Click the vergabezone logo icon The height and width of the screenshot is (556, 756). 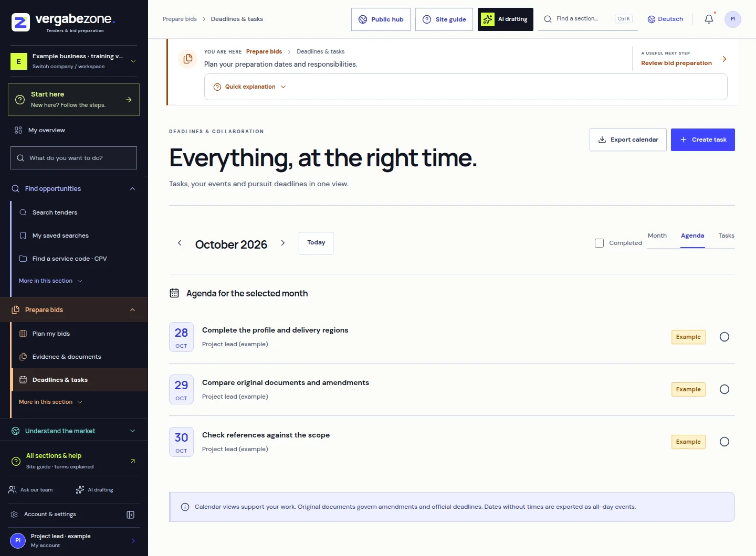[20, 23]
